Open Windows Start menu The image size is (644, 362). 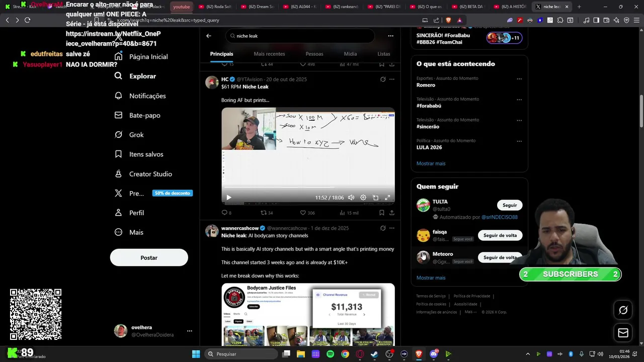196,354
